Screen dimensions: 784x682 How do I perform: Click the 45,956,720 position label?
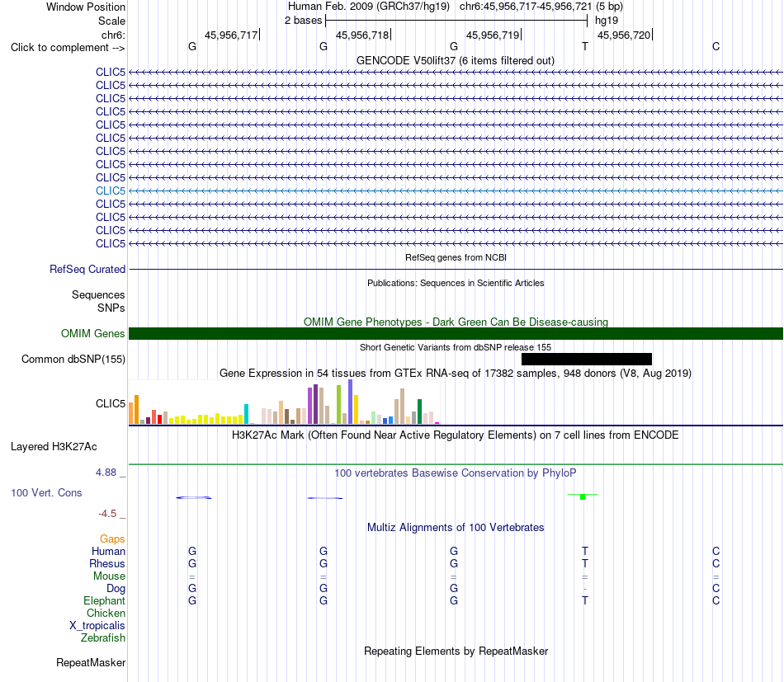(x=624, y=35)
